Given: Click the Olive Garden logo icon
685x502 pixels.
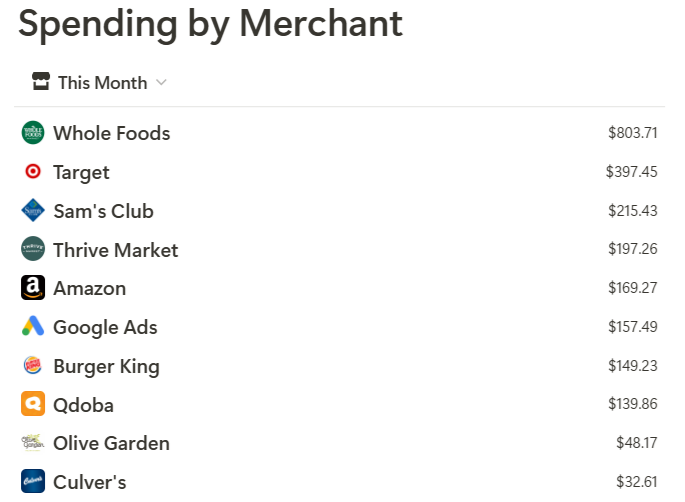Looking at the screenshot, I should coord(33,443).
